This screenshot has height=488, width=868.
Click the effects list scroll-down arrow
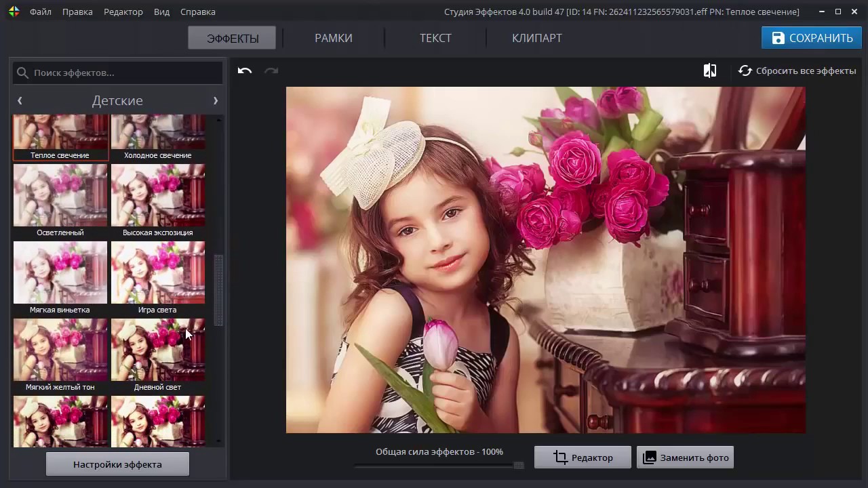[x=218, y=441]
